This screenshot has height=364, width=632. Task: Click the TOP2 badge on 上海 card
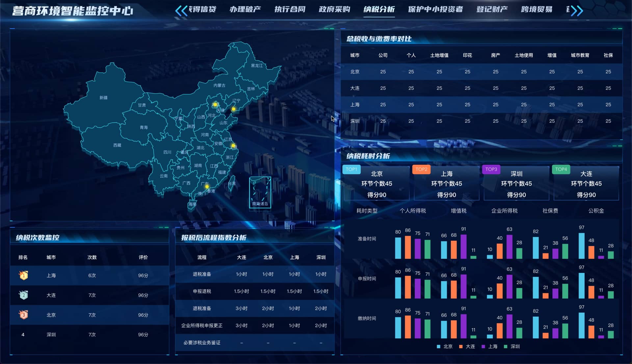pos(421,169)
